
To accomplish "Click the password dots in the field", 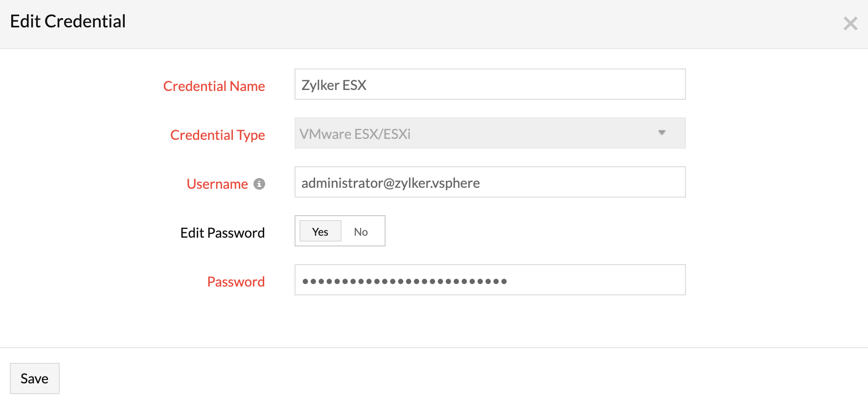I will point(404,281).
